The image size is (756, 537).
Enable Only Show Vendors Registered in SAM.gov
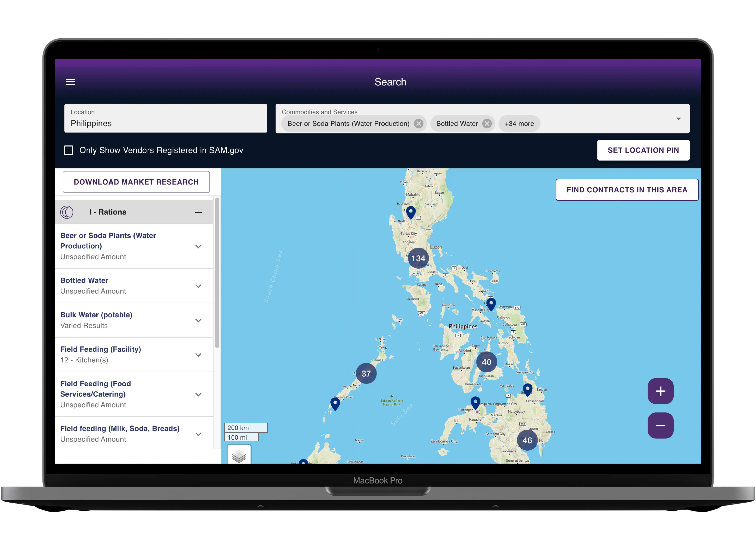click(68, 150)
